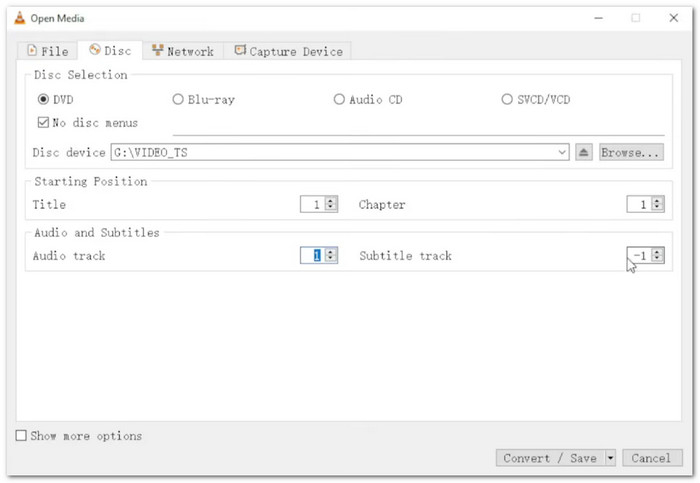Screen dimensions: 700x483
Task: Click the Chapter number spinner
Action: point(646,204)
